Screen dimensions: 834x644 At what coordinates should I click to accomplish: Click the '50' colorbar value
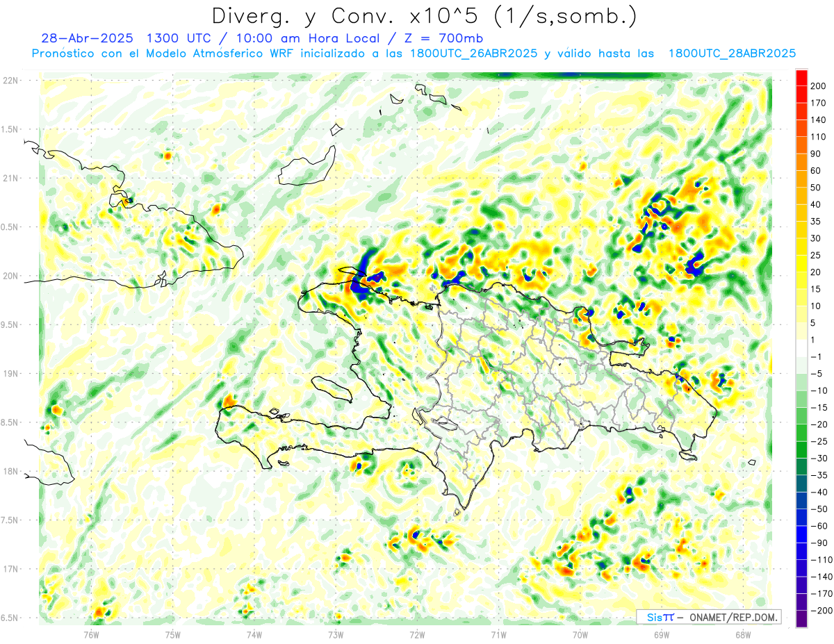[815, 187]
